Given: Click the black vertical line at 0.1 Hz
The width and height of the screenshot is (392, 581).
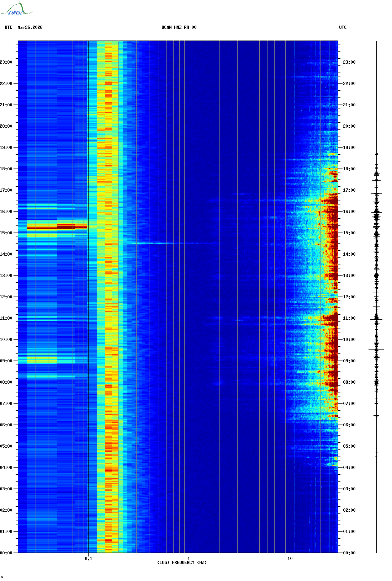Looking at the screenshot, I should [x=88, y=284].
